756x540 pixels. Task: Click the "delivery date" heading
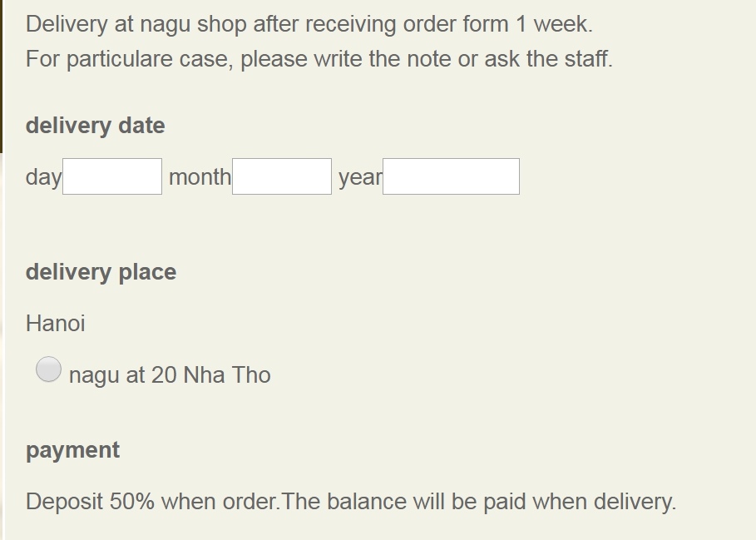(95, 126)
